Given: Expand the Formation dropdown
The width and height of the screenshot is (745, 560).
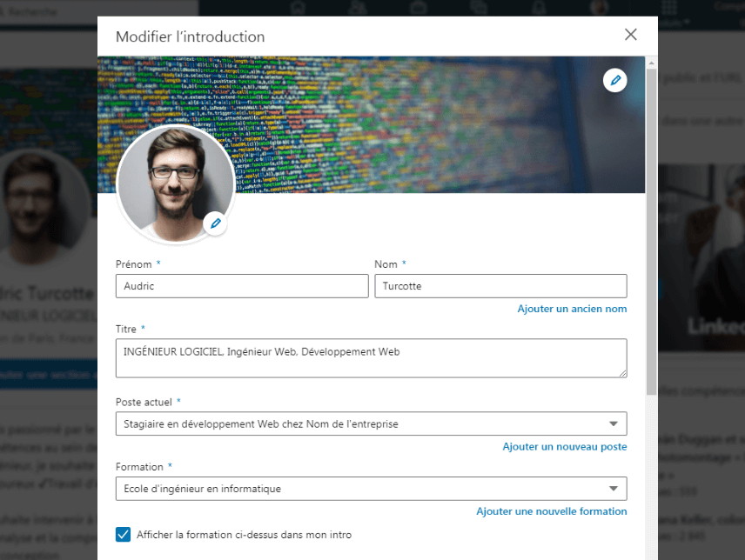Looking at the screenshot, I should 371,489.
